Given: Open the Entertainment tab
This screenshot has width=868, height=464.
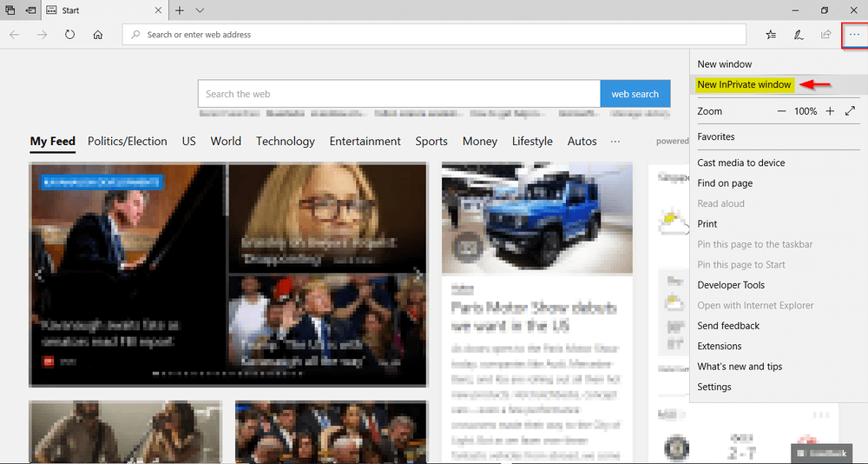Looking at the screenshot, I should pyautogui.click(x=365, y=142).
